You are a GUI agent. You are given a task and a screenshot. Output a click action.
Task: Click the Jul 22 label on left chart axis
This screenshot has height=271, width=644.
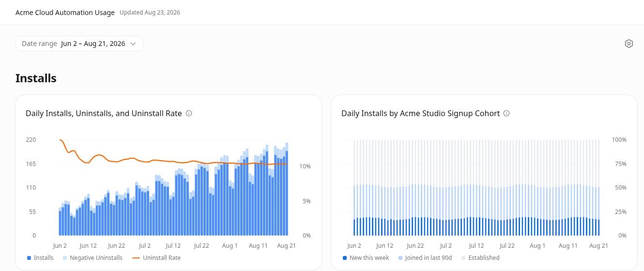201,246
